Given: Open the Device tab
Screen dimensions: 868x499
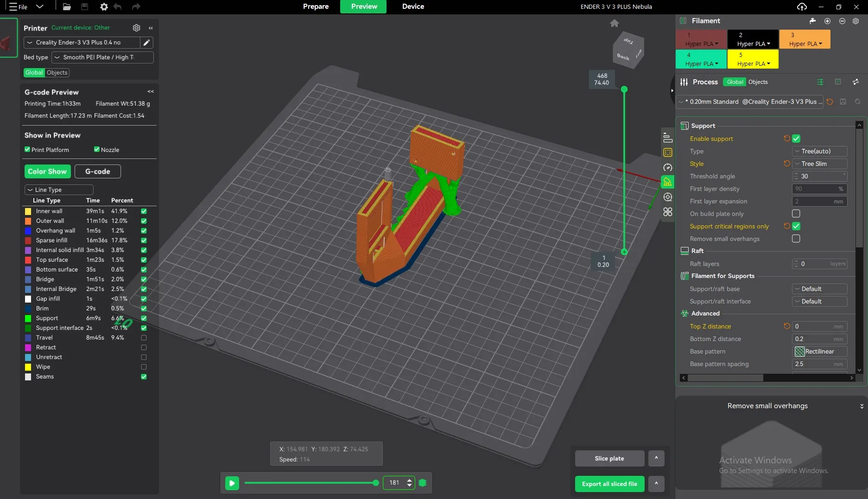Looking at the screenshot, I should click(413, 6).
